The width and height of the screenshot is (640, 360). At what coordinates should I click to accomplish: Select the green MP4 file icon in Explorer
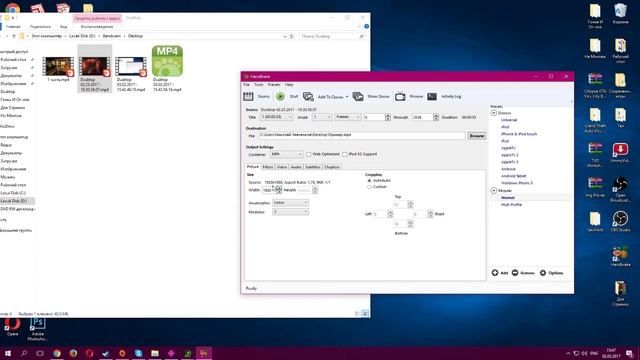click(167, 61)
